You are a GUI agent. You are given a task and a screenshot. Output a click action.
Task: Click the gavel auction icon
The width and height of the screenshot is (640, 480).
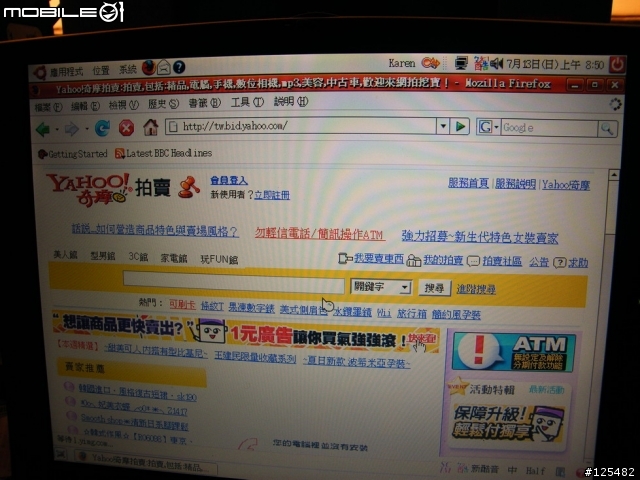point(189,188)
